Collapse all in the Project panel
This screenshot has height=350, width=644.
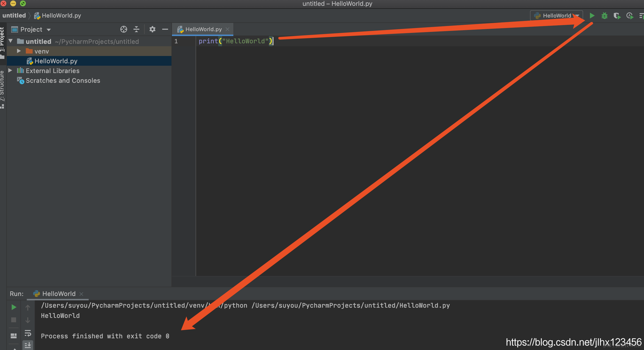pyautogui.click(x=136, y=29)
